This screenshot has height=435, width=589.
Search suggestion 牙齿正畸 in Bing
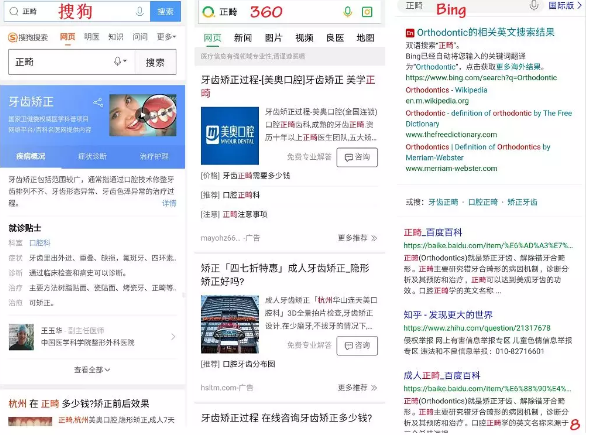tap(443, 202)
